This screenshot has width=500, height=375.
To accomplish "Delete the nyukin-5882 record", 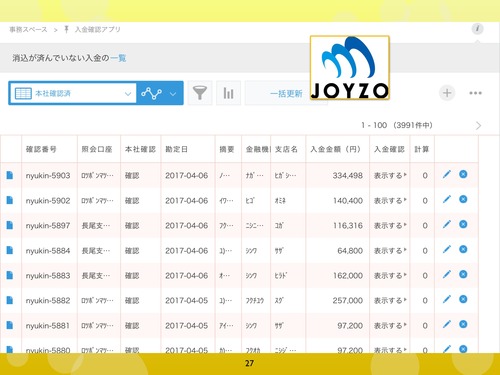I will pos(463,299).
